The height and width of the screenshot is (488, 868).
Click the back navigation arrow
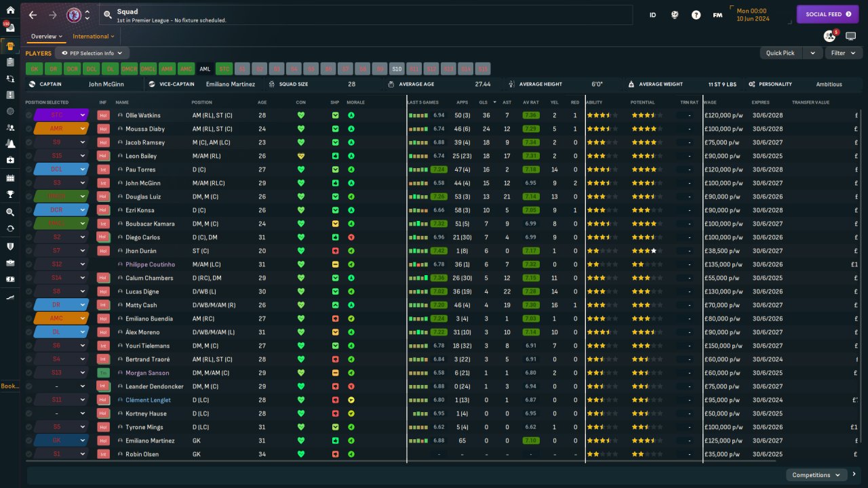click(x=33, y=15)
